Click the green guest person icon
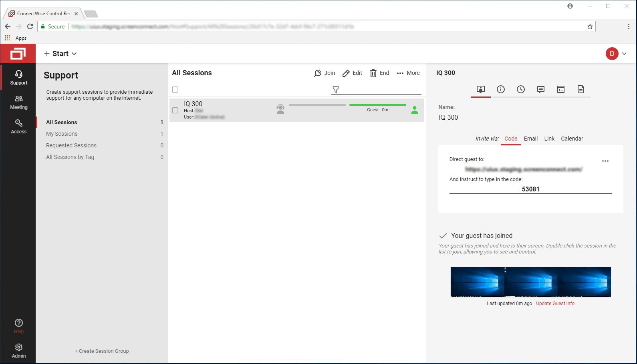Image resolution: width=637 pixels, height=364 pixels. [x=415, y=110]
